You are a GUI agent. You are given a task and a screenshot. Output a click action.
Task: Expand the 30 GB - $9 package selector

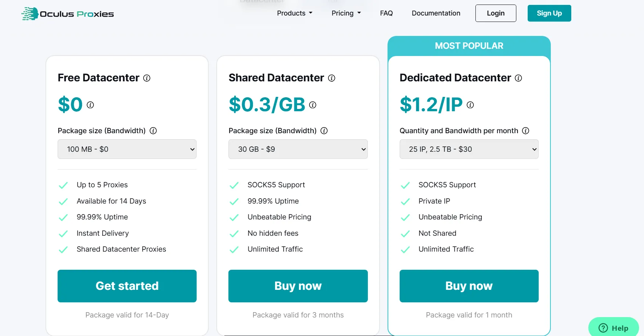pos(298,149)
